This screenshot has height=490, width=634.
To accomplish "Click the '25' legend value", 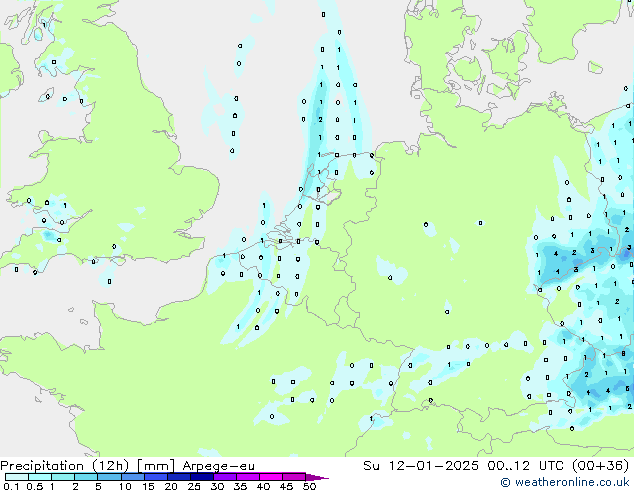I will (x=194, y=486).
